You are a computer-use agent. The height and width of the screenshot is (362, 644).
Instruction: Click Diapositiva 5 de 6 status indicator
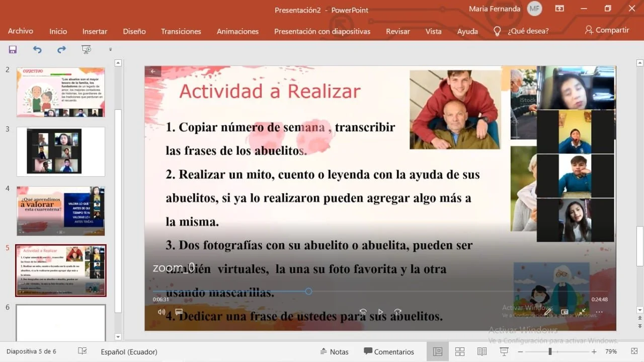(31, 351)
